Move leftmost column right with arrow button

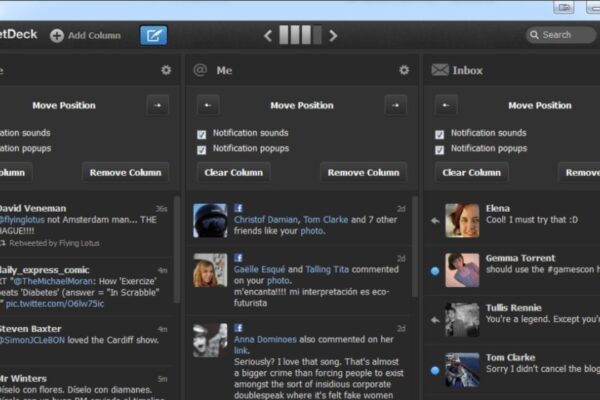pyautogui.click(x=158, y=105)
